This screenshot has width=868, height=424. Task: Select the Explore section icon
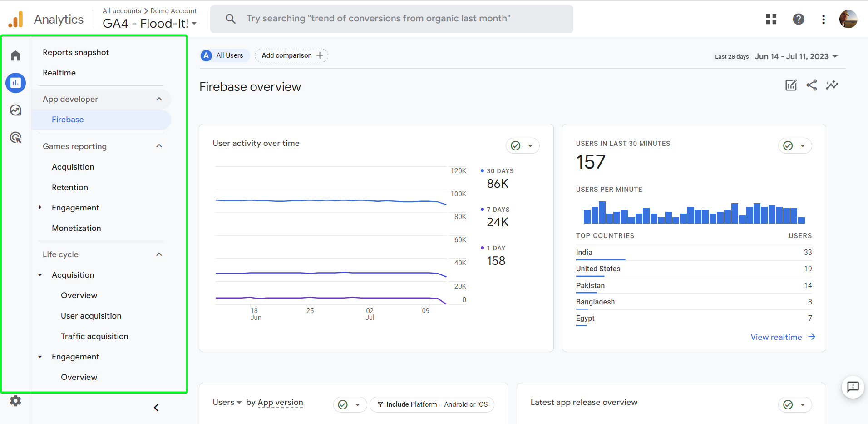tap(15, 110)
